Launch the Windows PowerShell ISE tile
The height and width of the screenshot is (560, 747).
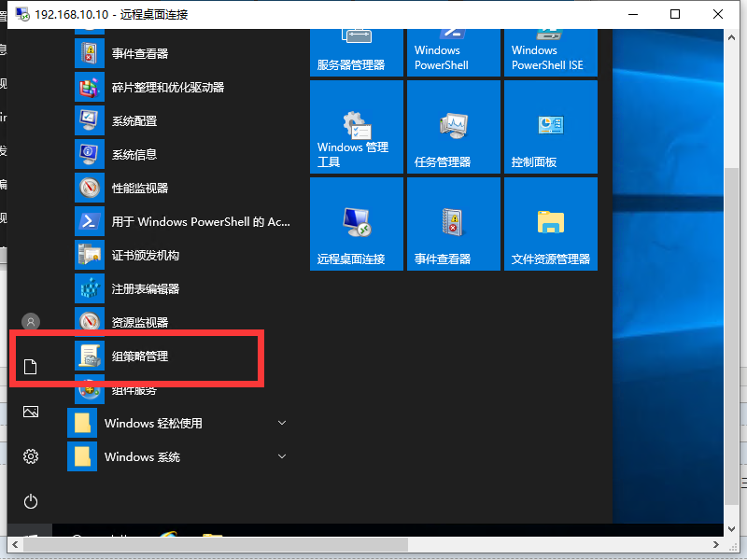[551, 52]
